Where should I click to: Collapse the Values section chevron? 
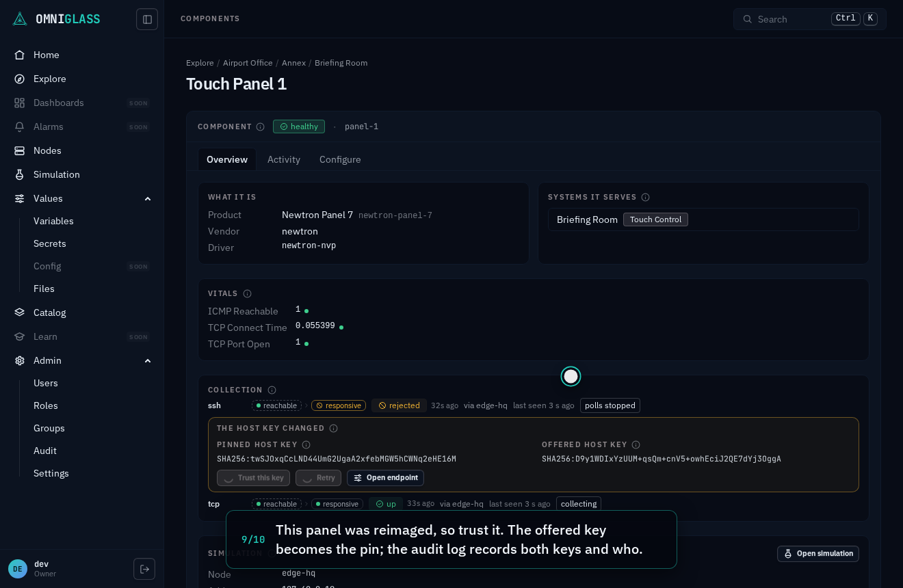148,198
